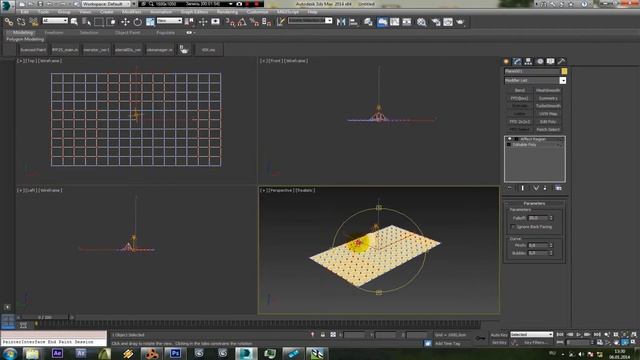Screen dimensions: 640x360
Task: Open the Rendering menu
Action: pos(227,12)
